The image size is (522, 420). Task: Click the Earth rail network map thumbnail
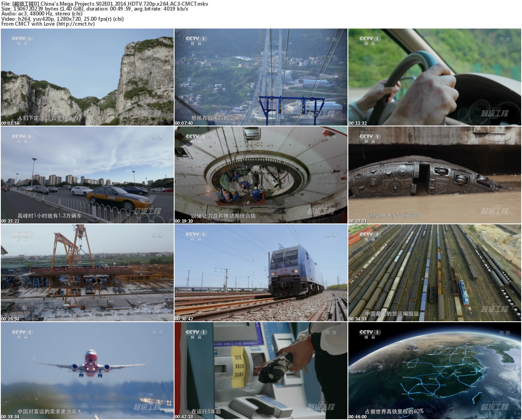point(434,371)
